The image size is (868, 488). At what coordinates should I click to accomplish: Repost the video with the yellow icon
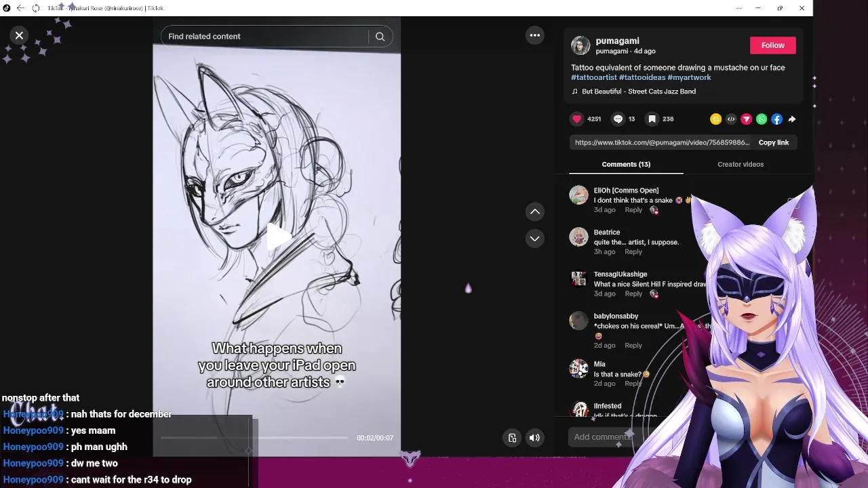pyautogui.click(x=715, y=119)
